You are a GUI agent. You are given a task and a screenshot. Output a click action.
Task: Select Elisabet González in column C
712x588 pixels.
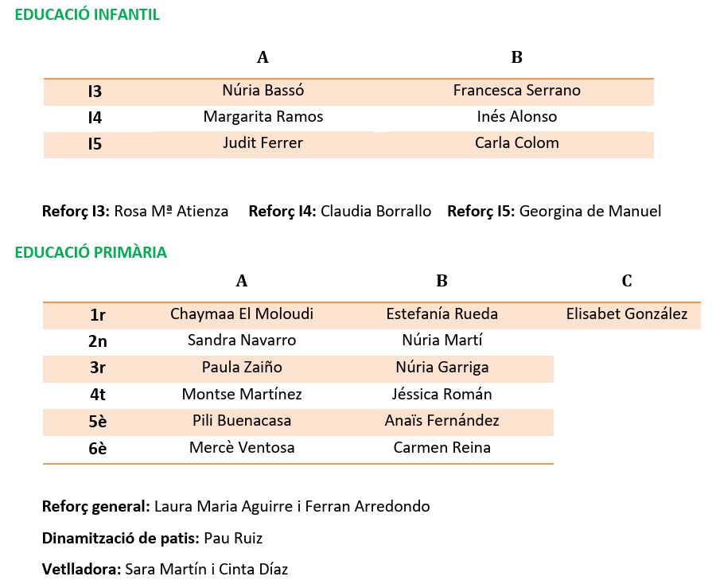[x=627, y=314]
